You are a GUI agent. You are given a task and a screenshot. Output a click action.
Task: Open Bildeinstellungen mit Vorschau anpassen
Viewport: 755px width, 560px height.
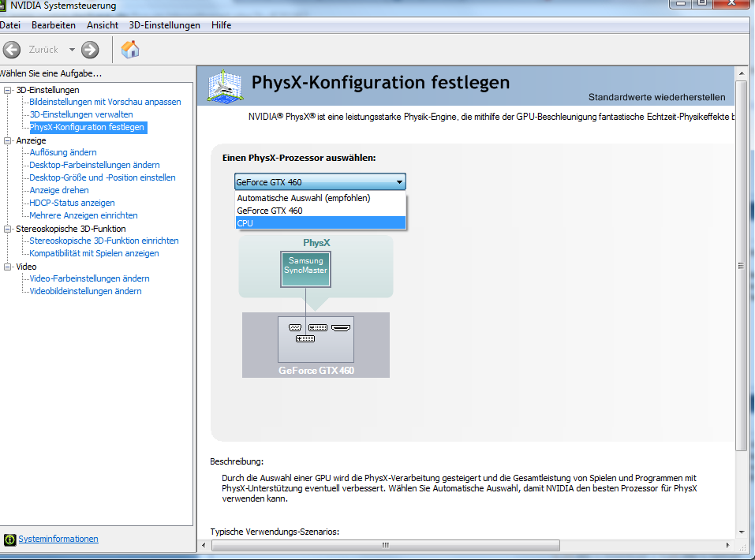(x=105, y=102)
